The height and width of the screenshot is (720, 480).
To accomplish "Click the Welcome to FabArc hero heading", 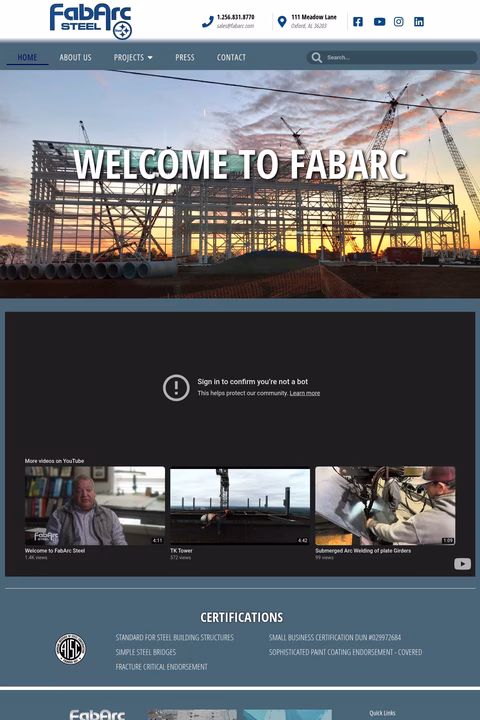I will [240, 164].
